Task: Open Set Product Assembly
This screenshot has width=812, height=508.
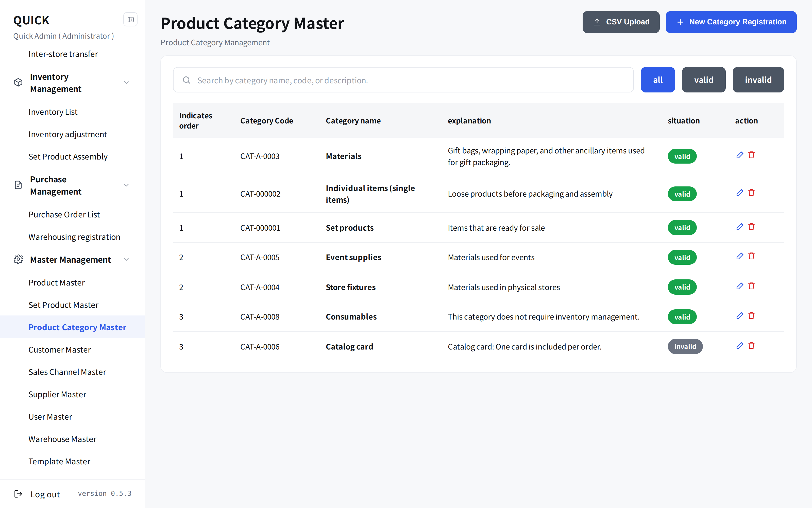Action: tap(68, 156)
